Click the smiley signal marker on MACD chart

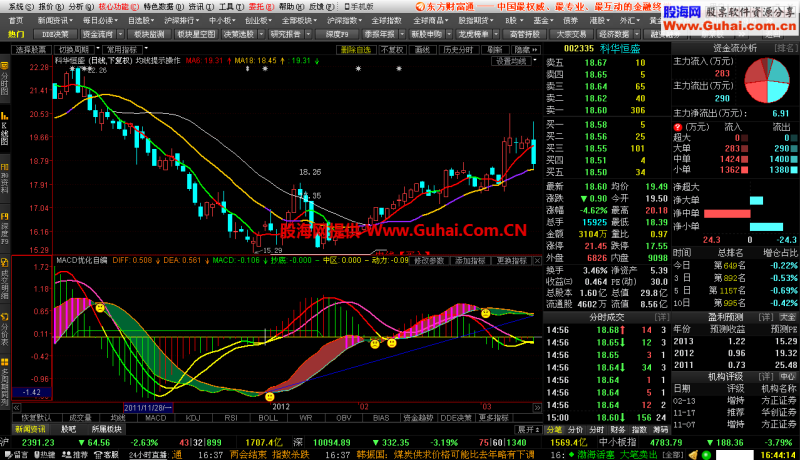(x=100, y=308)
